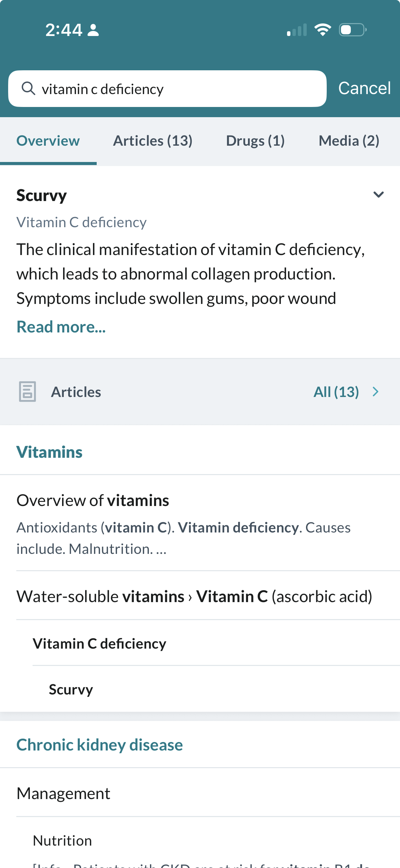Open all articles via right chevron
The width and height of the screenshot is (400, 868).
click(x=375, y=392)
